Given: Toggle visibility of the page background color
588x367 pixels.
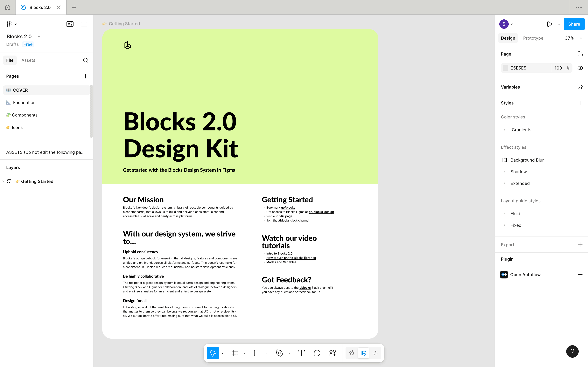Looking at the screenshot, I should pos(580,68).
